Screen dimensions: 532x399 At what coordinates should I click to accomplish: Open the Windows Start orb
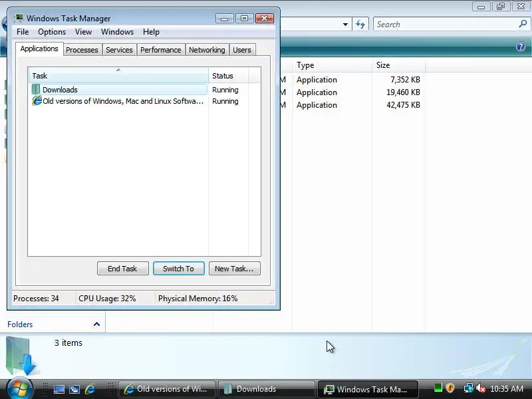click(x=20, y=389)
